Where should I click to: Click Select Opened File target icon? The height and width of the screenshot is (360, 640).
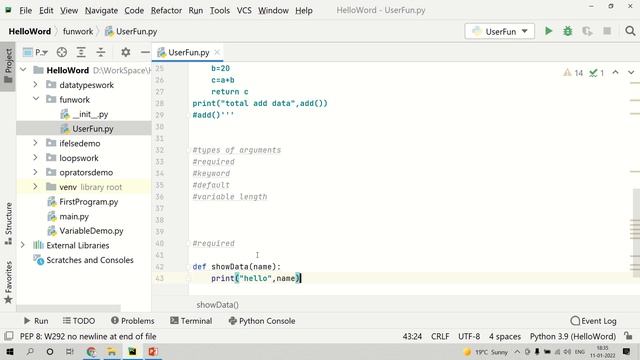click(x=62, y=52)
